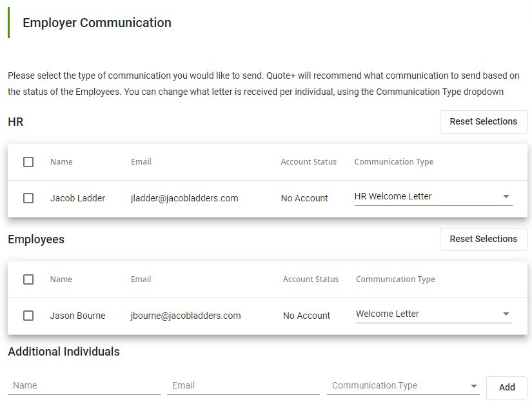Click the Employer Communication page heading
532x404 pixels.
pyautogui.click(x=97, y=23)
